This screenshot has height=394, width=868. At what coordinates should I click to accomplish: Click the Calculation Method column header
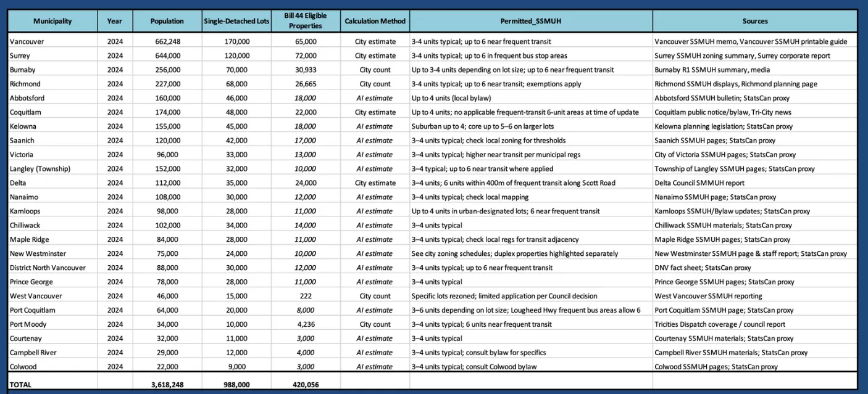tap(375, 21)
